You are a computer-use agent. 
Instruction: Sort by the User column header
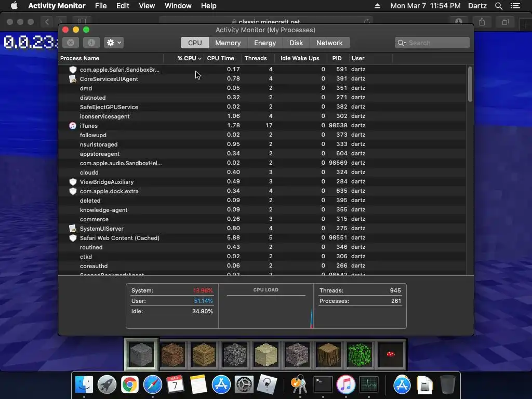pos(370,58)
